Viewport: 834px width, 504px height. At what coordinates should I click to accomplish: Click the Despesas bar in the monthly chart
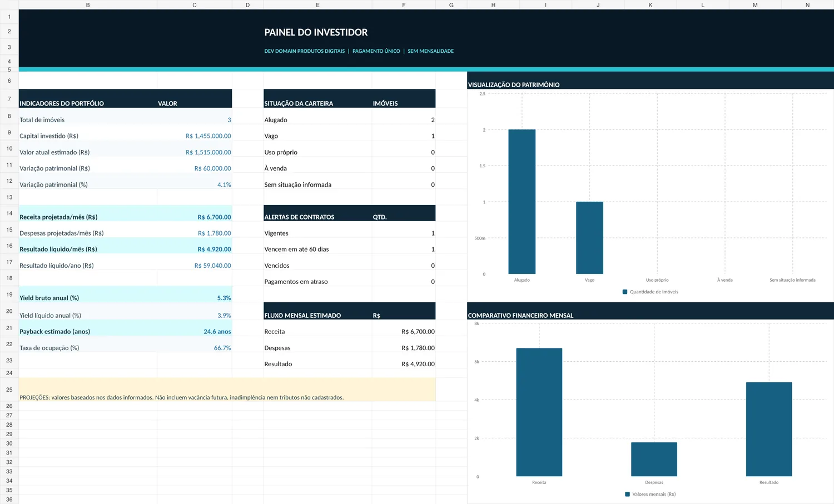click(654, 460)
